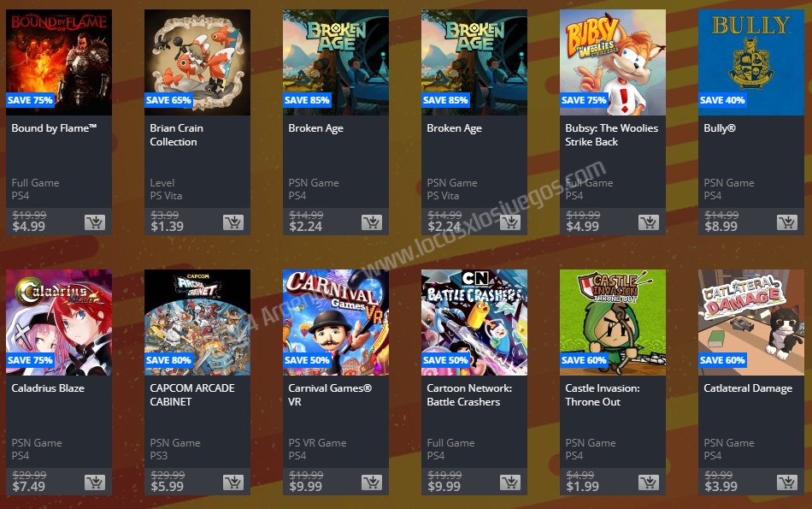812x509 pixels.
Task: Open the Caladrius Blaze title link
Action: [48, 388]
